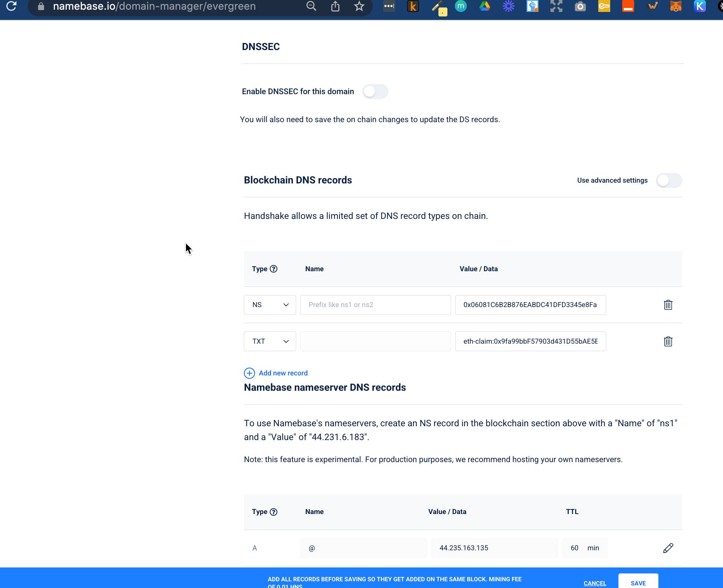Open the help icon next to blockchain Type header
The height and width of the screenshot is (588, 723).
[273, 269]
